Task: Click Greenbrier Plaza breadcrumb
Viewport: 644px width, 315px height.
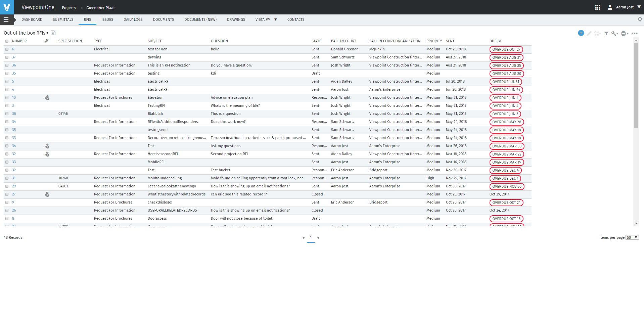Action: [100, 8]
